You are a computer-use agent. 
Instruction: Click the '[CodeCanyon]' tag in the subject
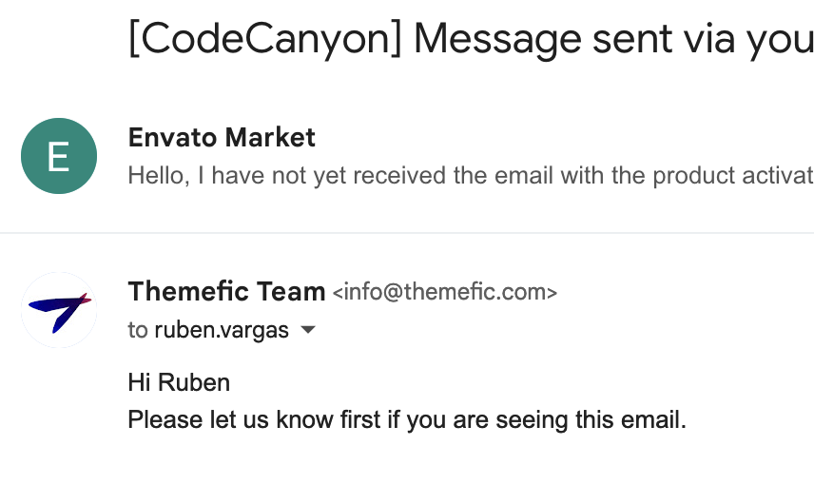(264, 39)
